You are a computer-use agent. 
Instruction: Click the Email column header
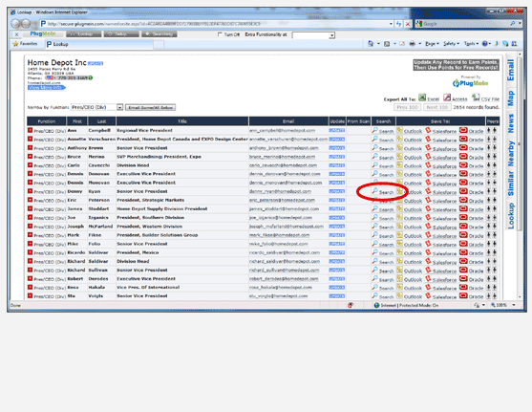[288, 121]
